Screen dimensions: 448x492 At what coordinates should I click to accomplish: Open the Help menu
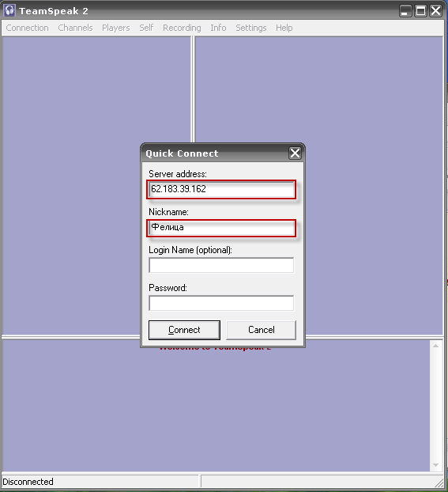click(284, 28)
